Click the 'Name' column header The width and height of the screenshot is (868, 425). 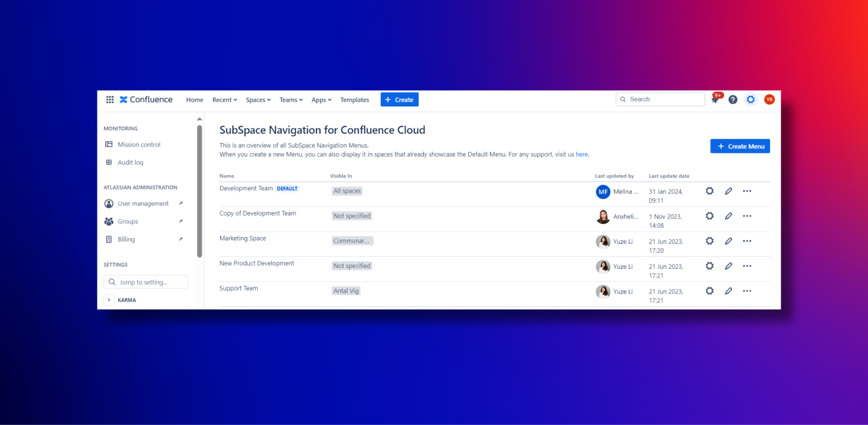(227, 176)
